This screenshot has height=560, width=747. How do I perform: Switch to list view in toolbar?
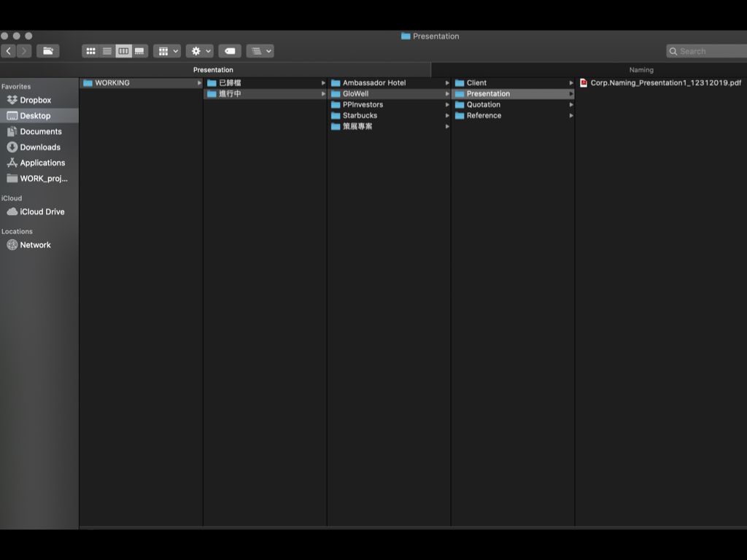pyautogui.click(x=107, y=51)
